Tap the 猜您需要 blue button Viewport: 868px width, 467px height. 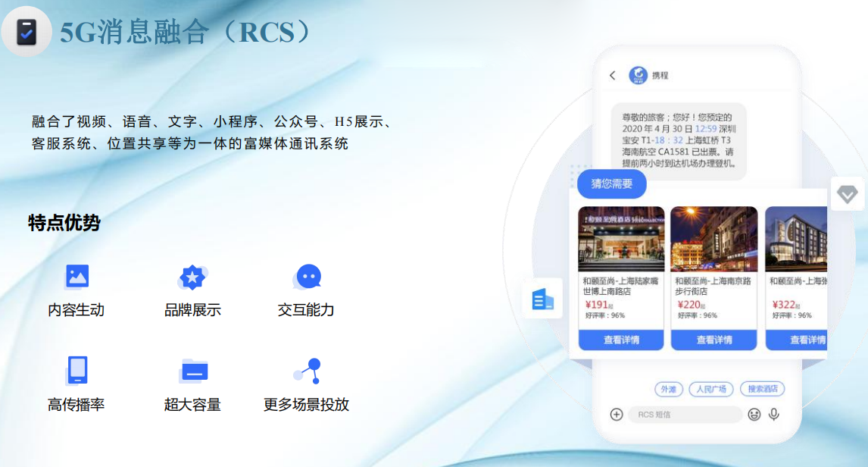coord(612,184)
